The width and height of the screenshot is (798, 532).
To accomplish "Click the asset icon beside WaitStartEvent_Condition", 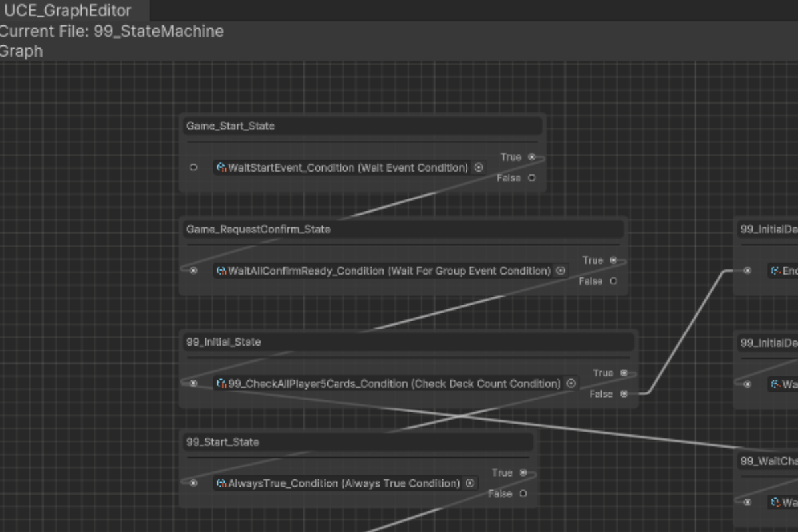I will pyautogui.click(x=221, y=168).
